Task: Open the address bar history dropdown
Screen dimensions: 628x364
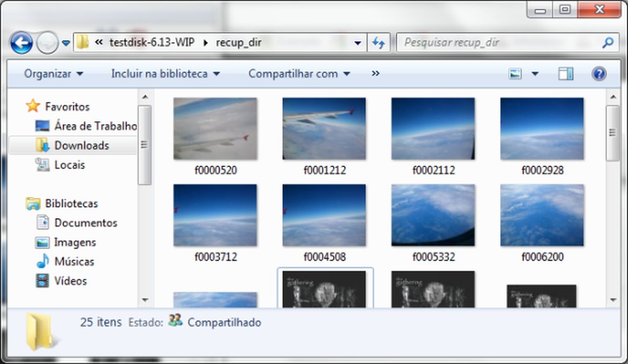Action: tap(357, 43)
